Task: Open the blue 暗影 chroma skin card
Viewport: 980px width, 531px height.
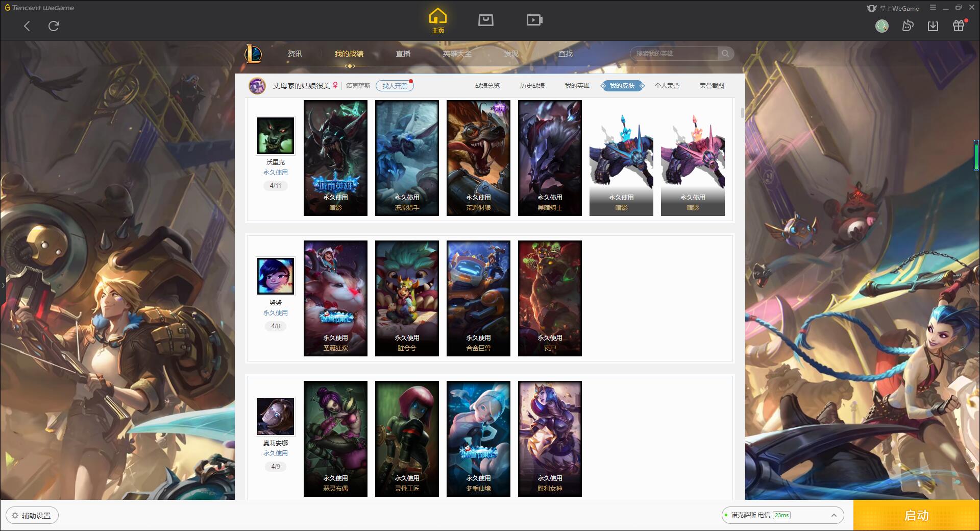Action: tap(621, 158)
